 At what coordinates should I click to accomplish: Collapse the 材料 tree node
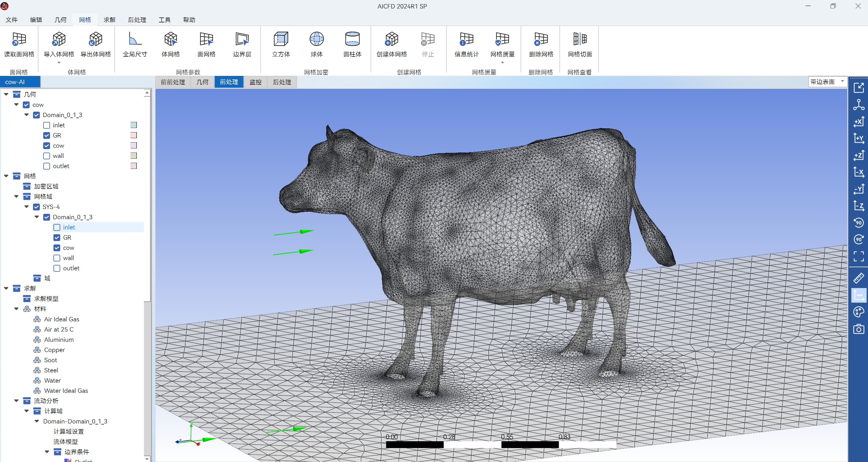click(16, 309)
